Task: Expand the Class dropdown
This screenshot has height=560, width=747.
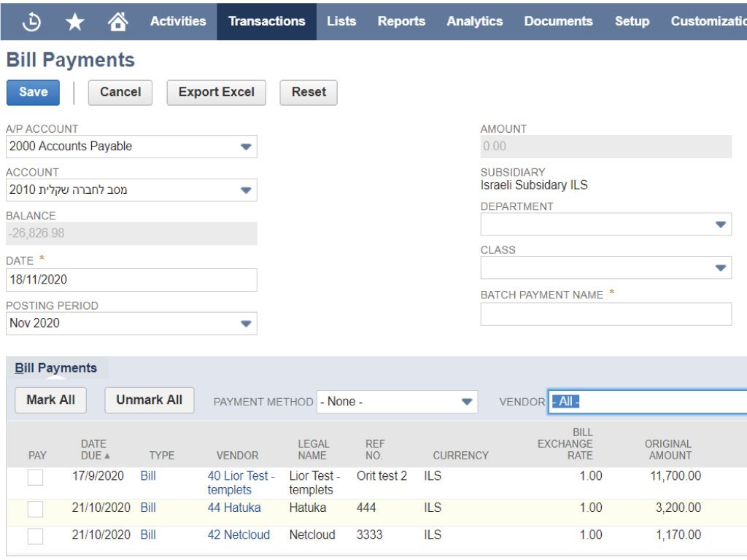Action: pyautogui.click(x=720, y=268)
